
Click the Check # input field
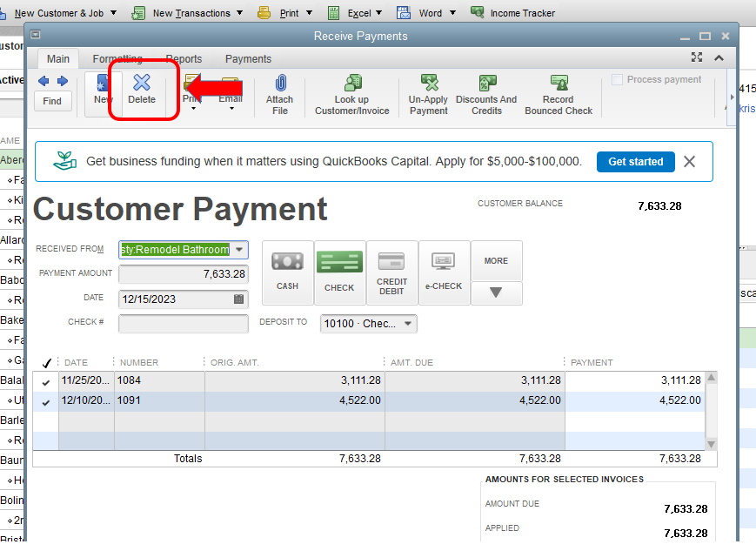click(x=184, y=323)
